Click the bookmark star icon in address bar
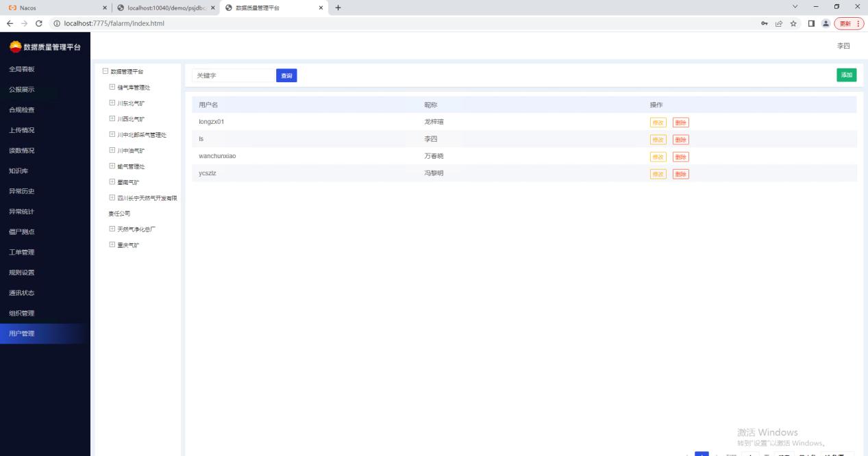This screenshot has height=456, width=868. 793,23
